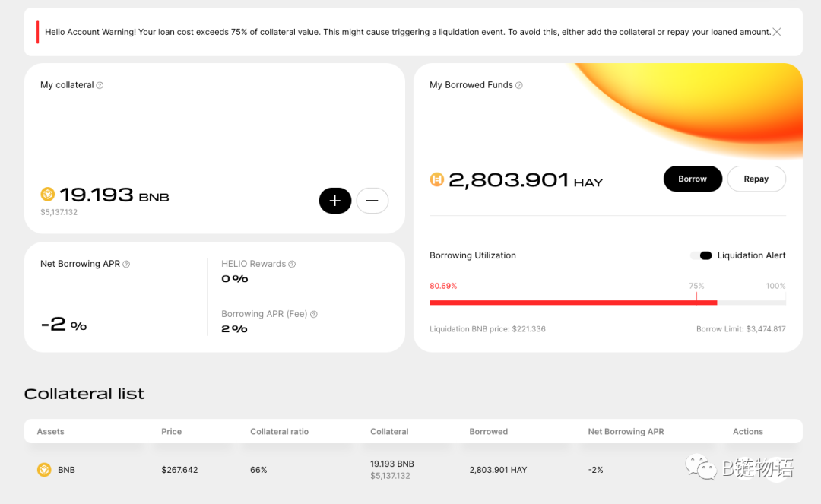The width and height of the screenshot is (821, 504).
Task: Click the Price column header
Action: tap(171, 431)
